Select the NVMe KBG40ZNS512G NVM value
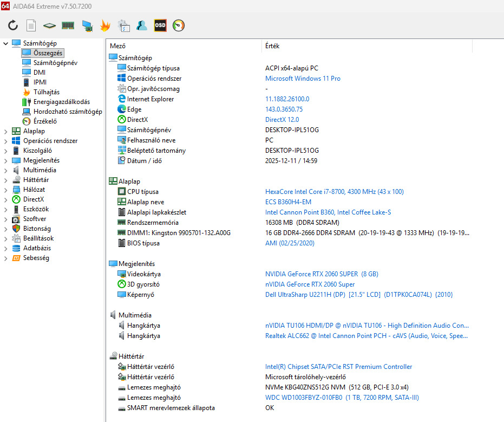Viewport: 504px width, 422px height. pyautogui.click(x=337, y=387)
